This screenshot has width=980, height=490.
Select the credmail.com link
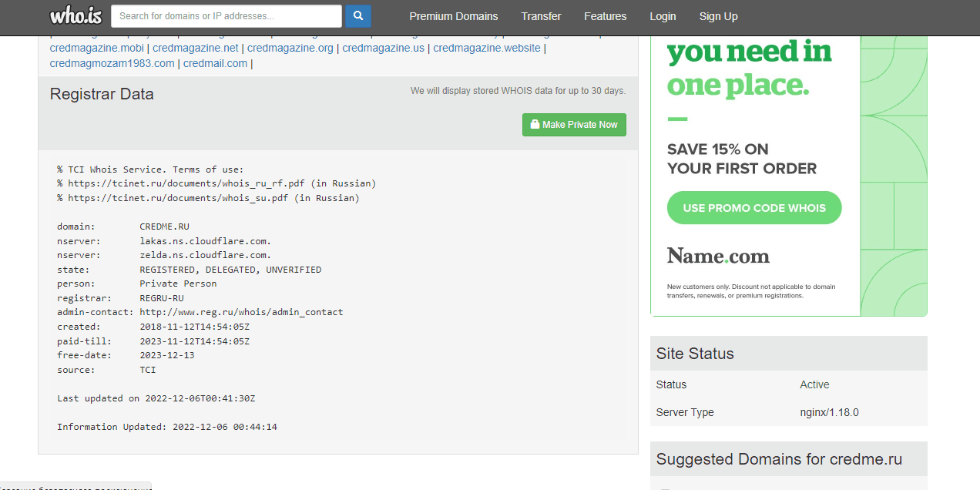pyautogui.click(x=215, y=63)
